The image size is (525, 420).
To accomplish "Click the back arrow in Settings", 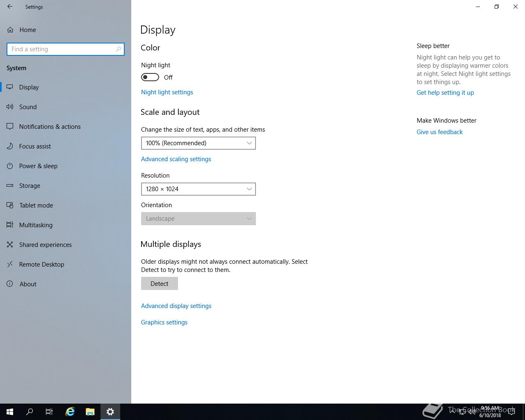I will tap(10, 7).
